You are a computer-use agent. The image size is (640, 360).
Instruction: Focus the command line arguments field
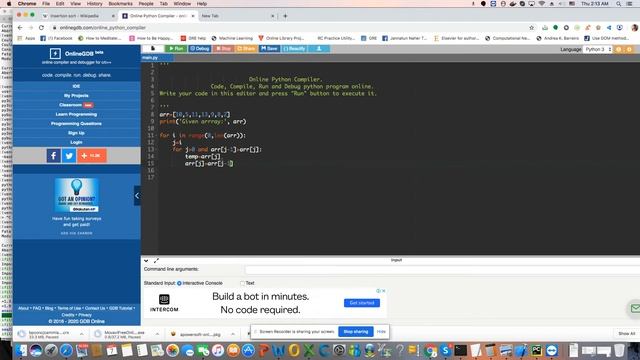pyautogui.click(x=442, y=269)
